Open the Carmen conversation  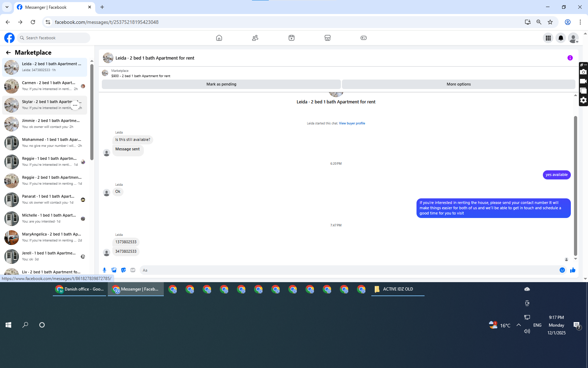click(x=45, y=86)
